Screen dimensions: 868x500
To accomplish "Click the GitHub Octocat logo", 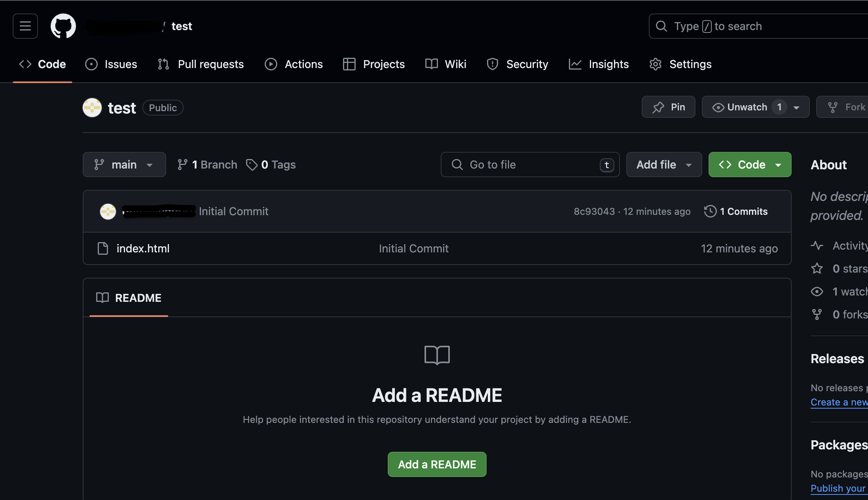I will point(63,26).
